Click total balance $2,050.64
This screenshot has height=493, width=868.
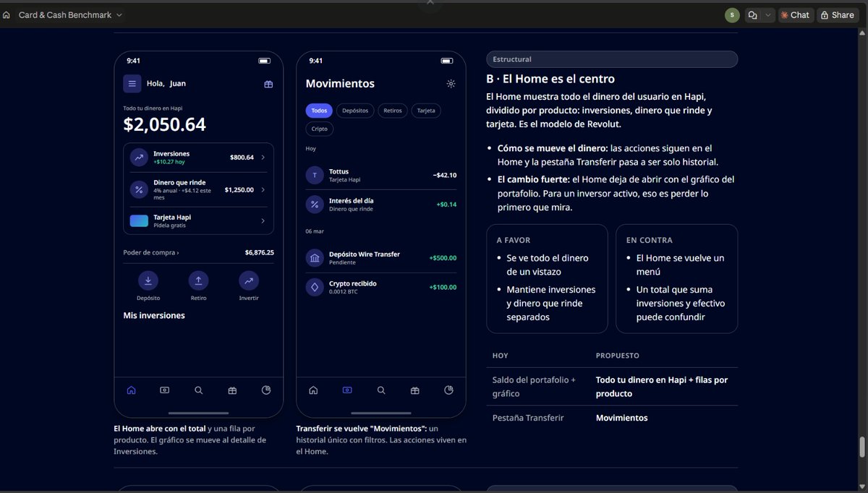pos(164,124)
